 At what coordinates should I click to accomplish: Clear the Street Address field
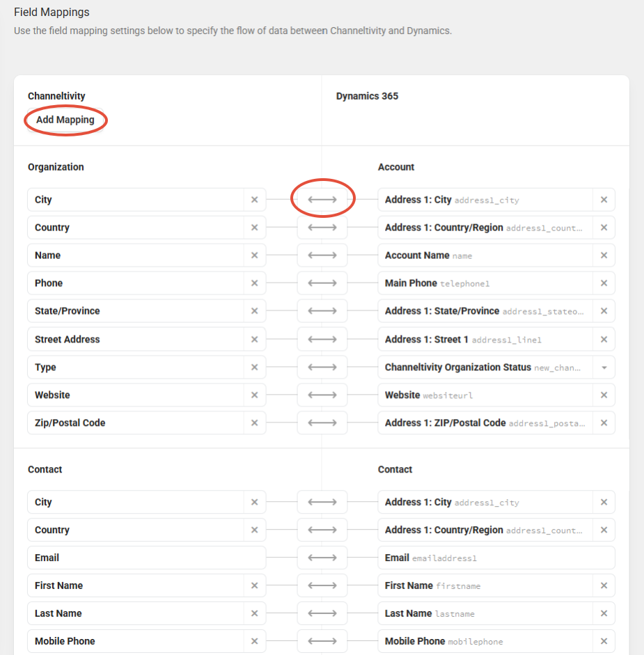click(255, 339)
